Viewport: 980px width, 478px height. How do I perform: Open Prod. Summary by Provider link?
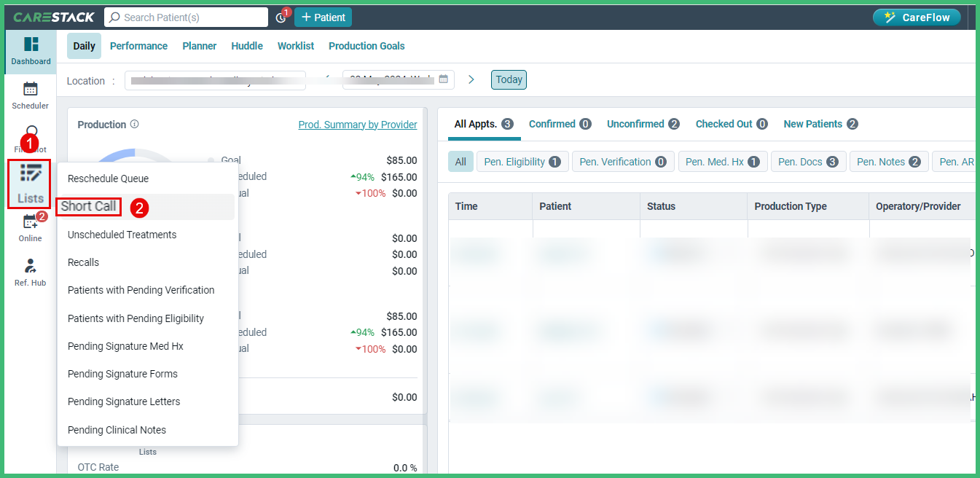(357, 125)
